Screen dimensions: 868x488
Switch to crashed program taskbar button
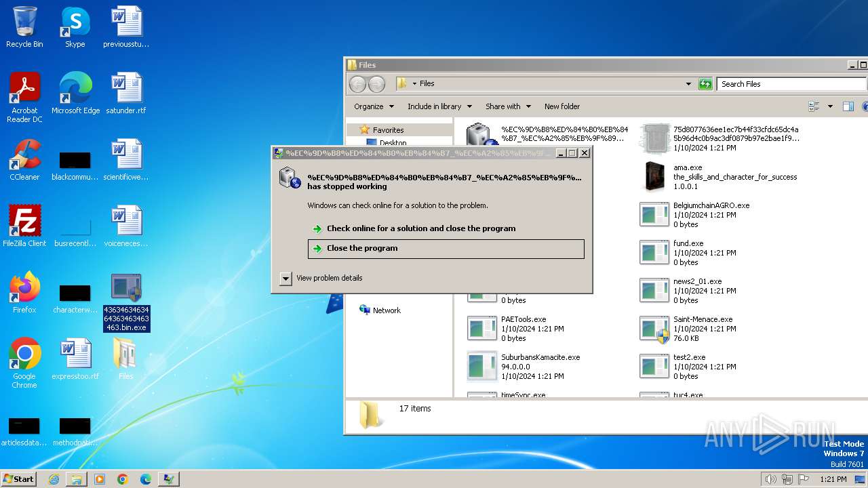click(x=169, y=479)
